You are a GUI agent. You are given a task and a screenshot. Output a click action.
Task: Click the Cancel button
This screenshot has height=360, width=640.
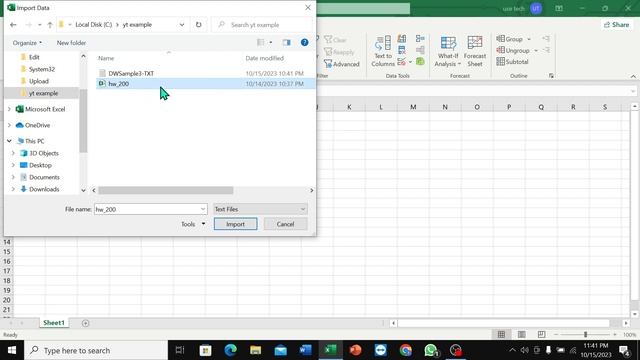(285, 224)
